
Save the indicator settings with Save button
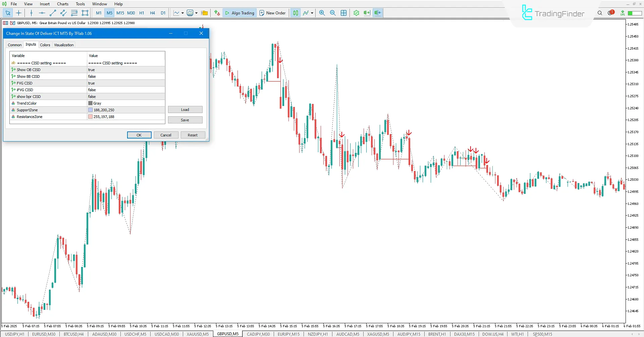(x=185, y=120)
